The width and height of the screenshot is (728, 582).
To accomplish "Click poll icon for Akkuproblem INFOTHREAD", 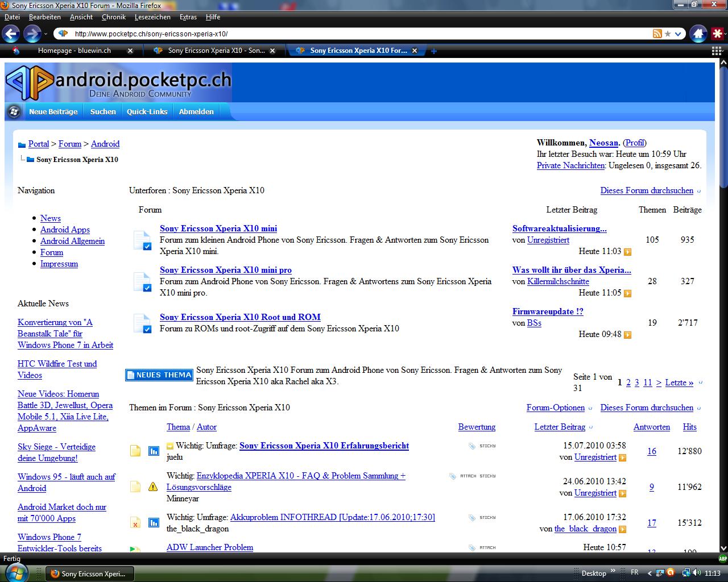I will click(154, 522).
